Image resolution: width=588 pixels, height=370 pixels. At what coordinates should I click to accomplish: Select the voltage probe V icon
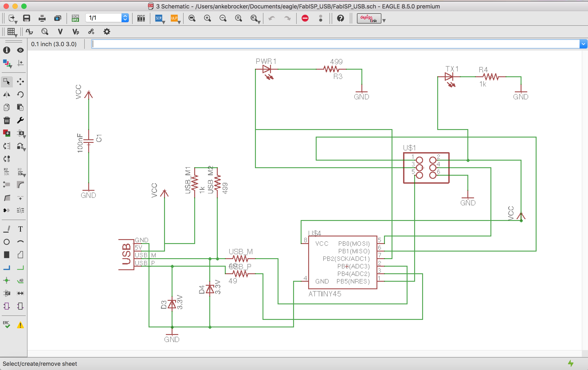(x=60, y=31)
